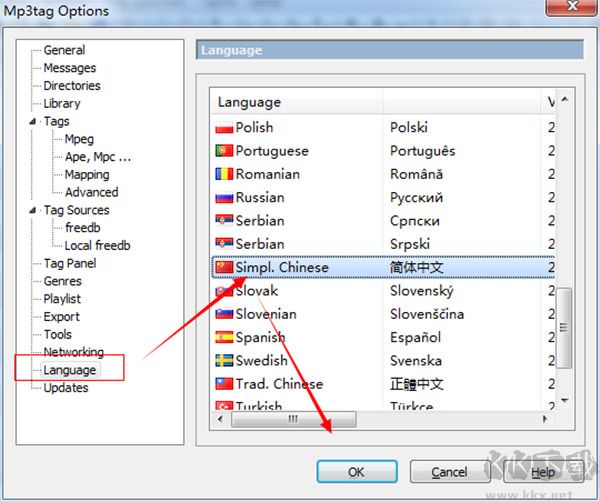Click the native name Svenska
Screen dimensions: 600x502
pyautogui.click(x=416, y=360)
